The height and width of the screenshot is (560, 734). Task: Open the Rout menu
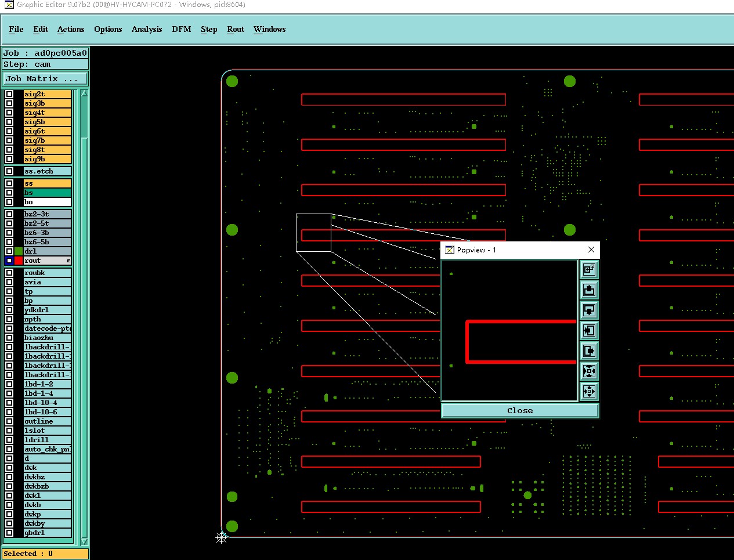236,30
